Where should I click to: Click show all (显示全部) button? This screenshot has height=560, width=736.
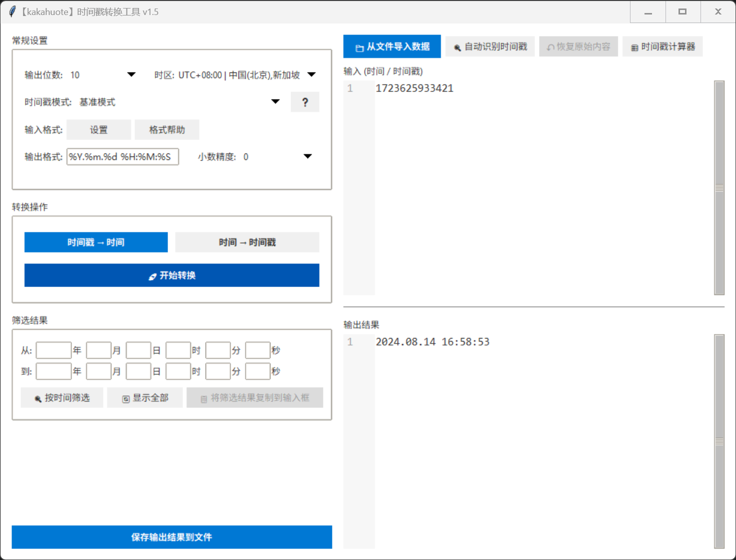[x=145, y=398]
